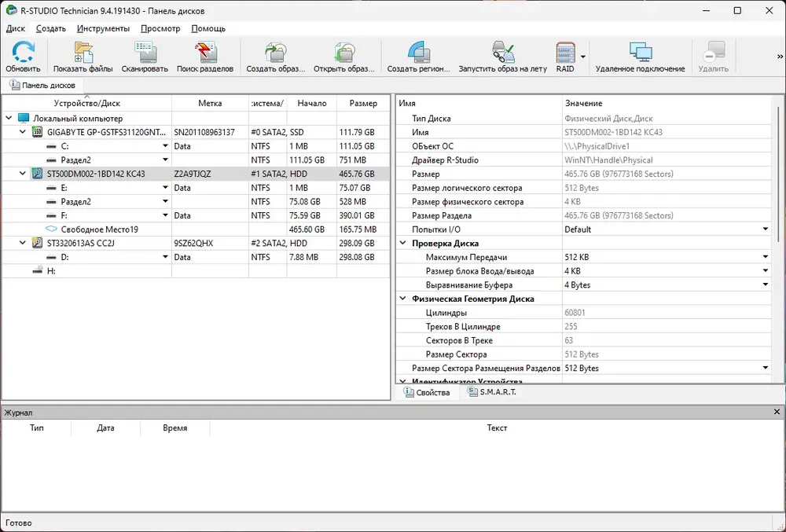786x532 pixels.
Task: Launch Поиск разделов partition search
Action: click(x=205, y=52)
